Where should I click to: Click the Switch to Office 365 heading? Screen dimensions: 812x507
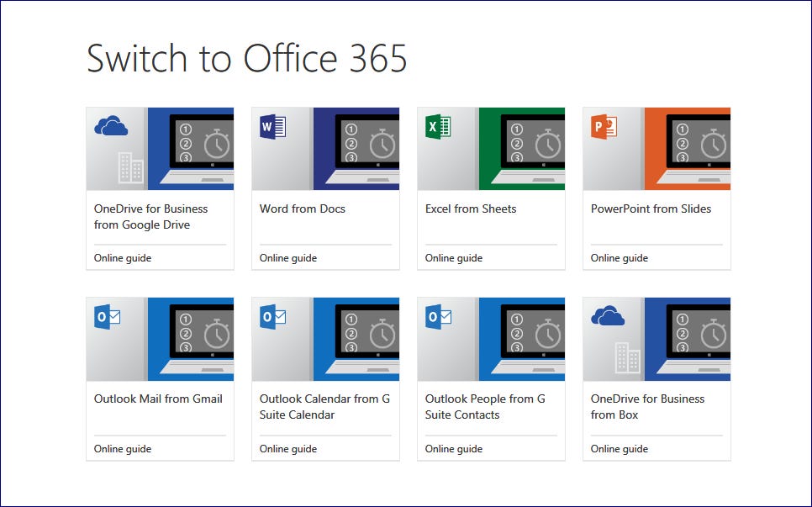245,59
